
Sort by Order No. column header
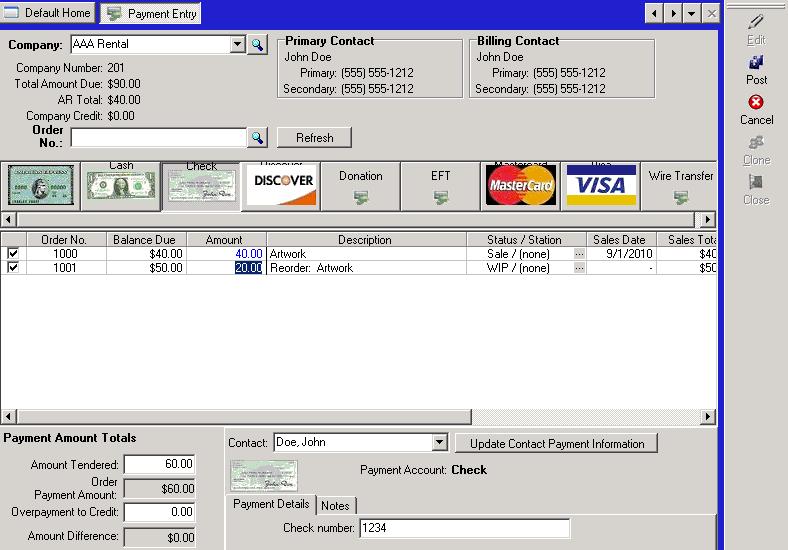point(66,240)
